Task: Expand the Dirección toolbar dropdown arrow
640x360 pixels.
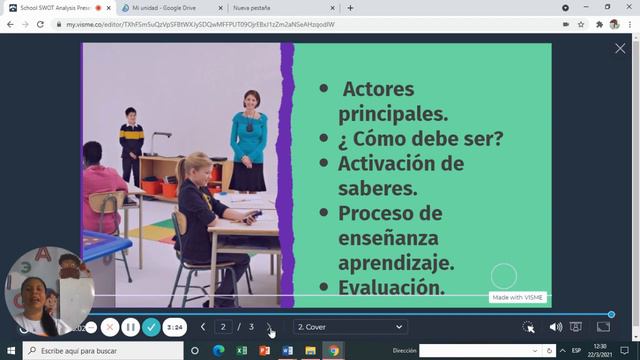Action: click(x=535, y=351)
